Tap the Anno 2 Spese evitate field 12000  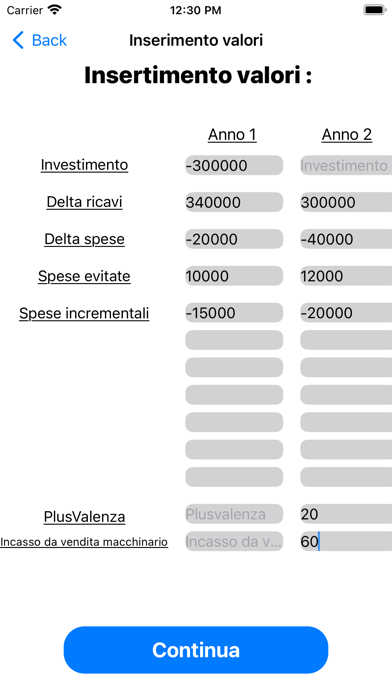346,276
